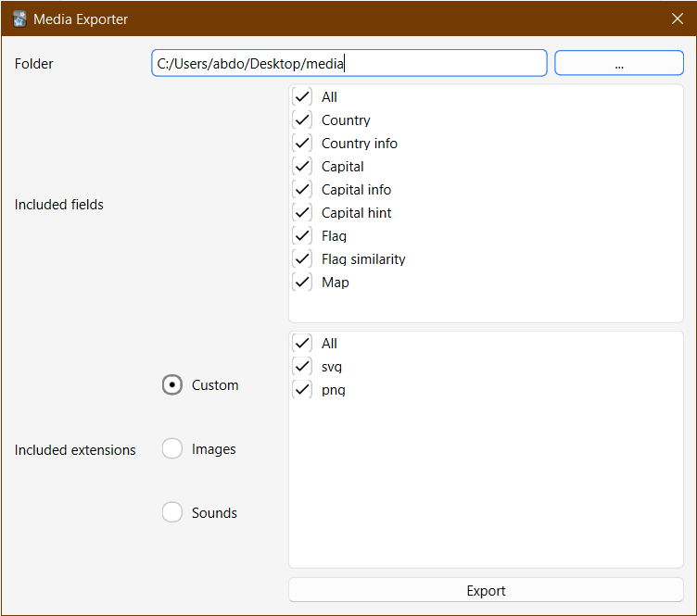The image size is (697, 616).
Task: Toggle the Flag similarity checkbox
Action: click(x=302, y=258)
